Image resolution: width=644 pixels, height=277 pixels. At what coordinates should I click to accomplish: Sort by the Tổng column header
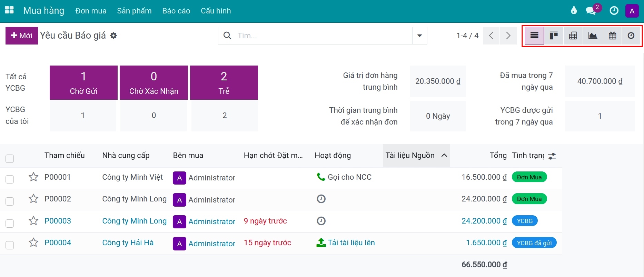[x=498, y=156]
